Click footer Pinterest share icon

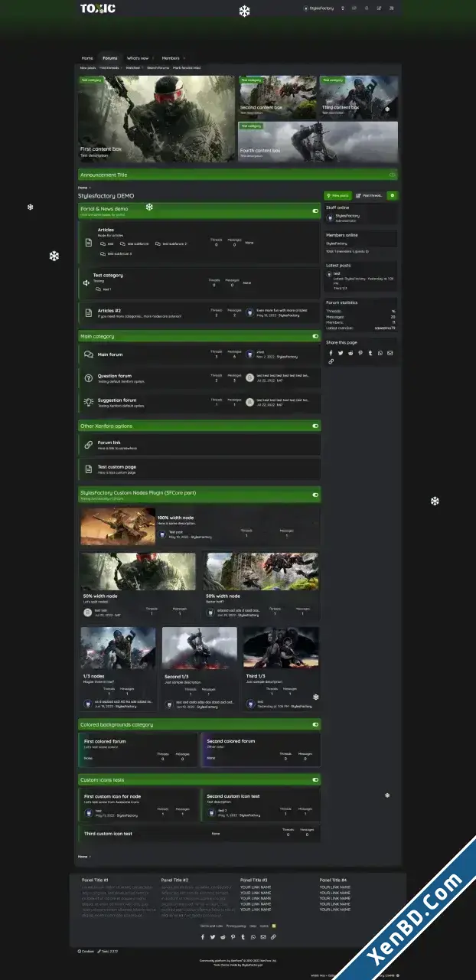pyautogui.click(x=233, y=936)
